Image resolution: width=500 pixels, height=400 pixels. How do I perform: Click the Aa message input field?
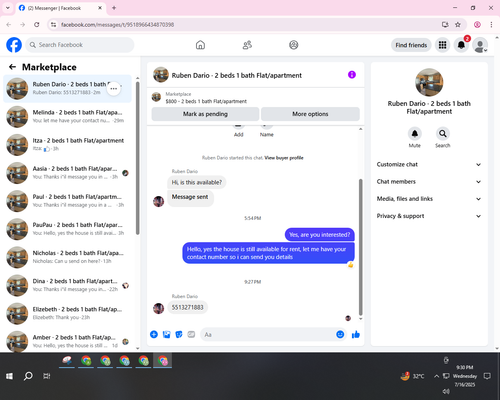268,334
